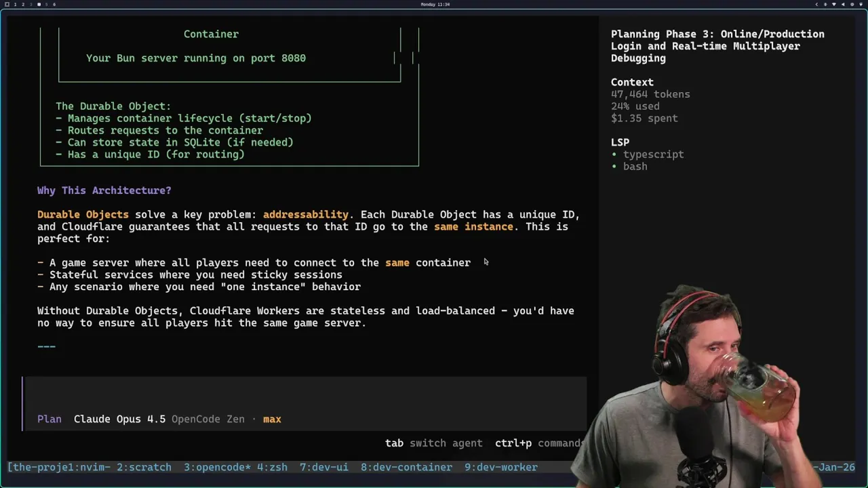Image resolution: width=868 pixels, height=488 pixels.
Task: Switch to workspace 1 in top bar
Action: tap(15, 4)
